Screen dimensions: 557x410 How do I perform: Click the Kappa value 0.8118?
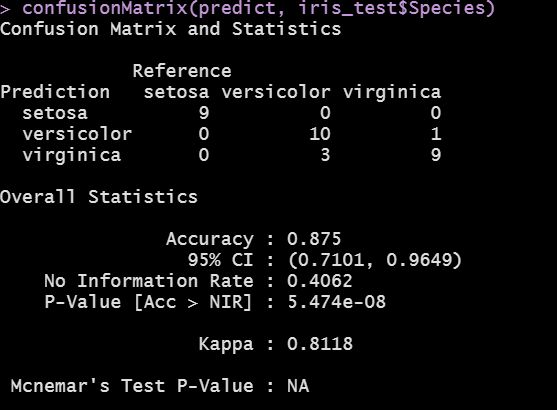tap(320, 344)
